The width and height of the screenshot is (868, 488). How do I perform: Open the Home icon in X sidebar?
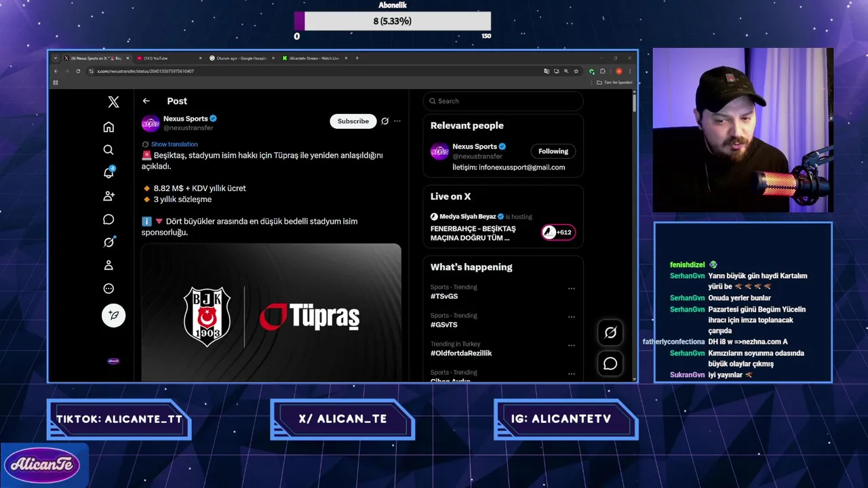click(x=108, y=127)
